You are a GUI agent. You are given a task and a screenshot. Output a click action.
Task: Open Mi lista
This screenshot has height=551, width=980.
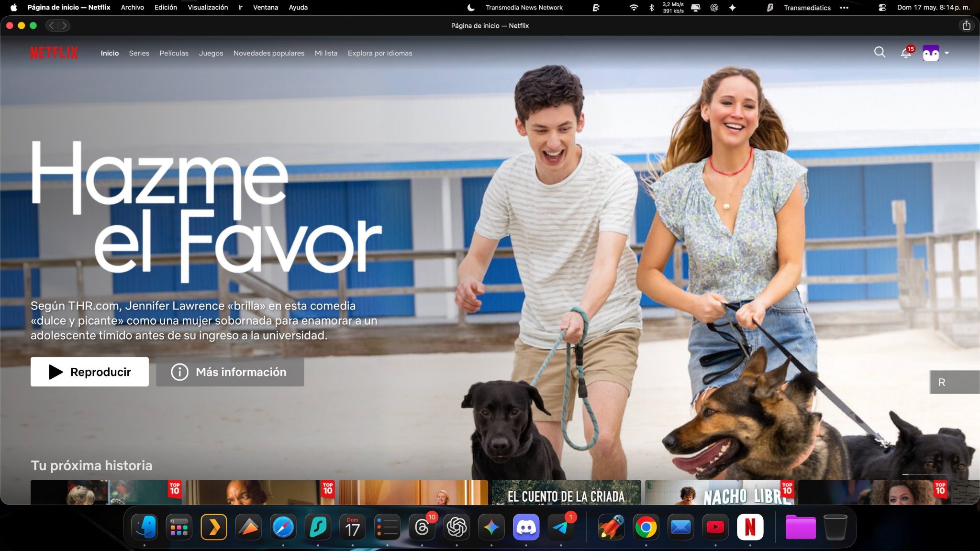[x=326, y=53]
